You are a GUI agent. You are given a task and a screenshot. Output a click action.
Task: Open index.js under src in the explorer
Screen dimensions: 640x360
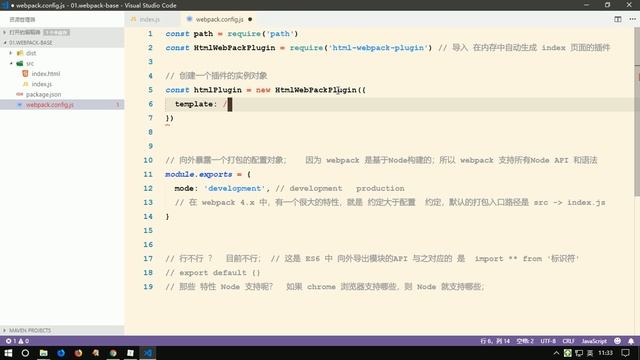42,84
